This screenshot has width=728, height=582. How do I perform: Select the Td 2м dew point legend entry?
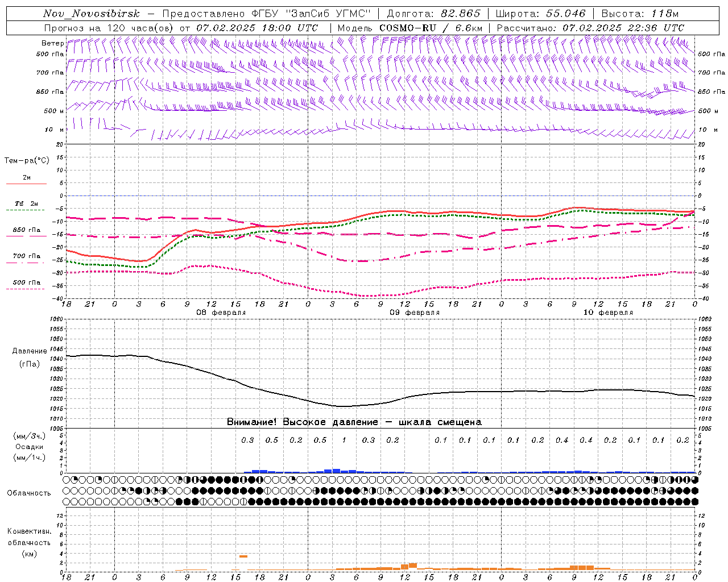click(x=26, y=203)
